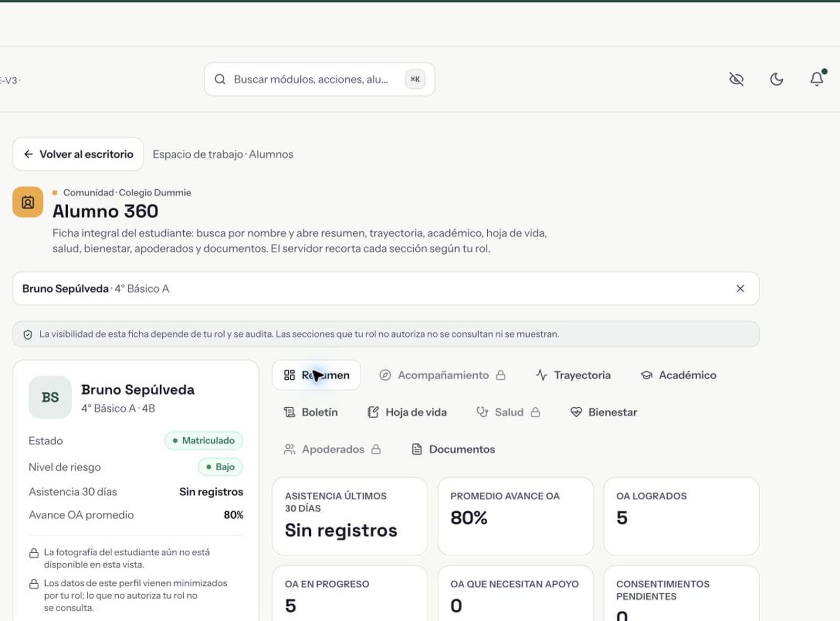The height and width of the screenshot is (621, 840).
Task: Open the Boletín tab
Action: 311,412
